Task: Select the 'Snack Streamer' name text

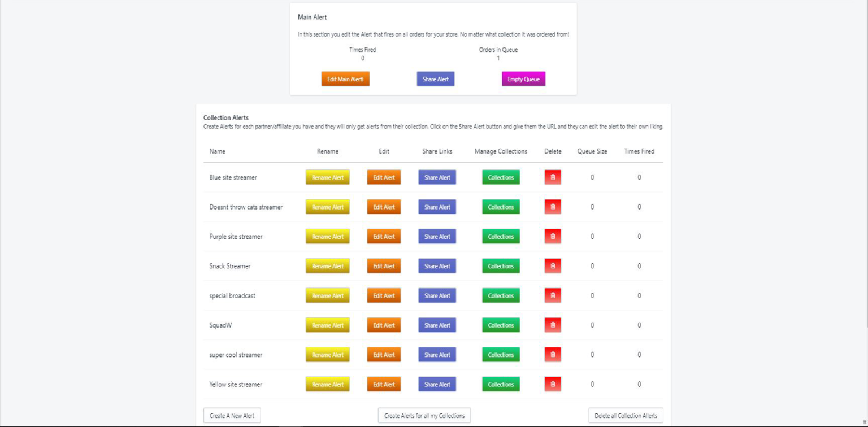Action: point(229,266)
